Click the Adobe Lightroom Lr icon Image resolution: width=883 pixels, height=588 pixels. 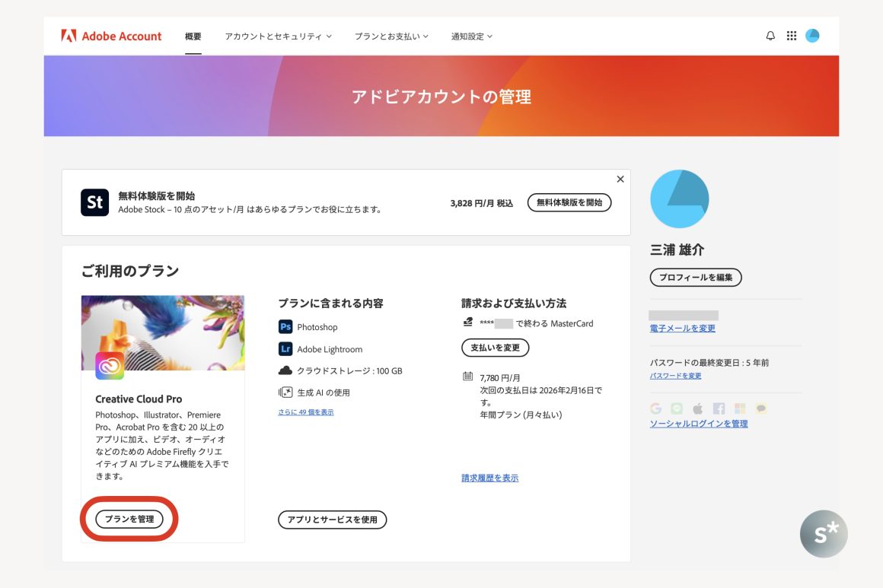pyautogui.click(x=285, y=349)
